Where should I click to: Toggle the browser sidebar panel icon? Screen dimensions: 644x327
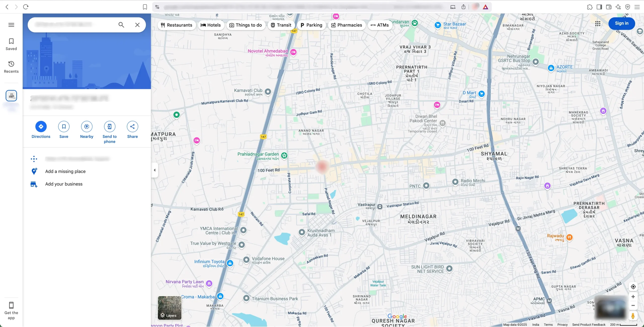pos(599,7)
